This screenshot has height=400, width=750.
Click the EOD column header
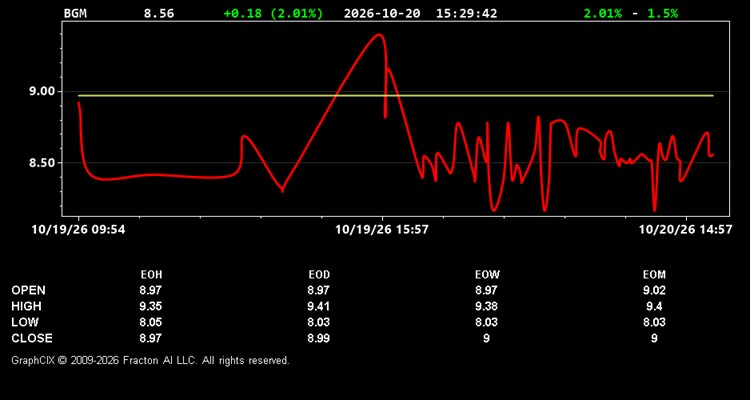(319, 275)
